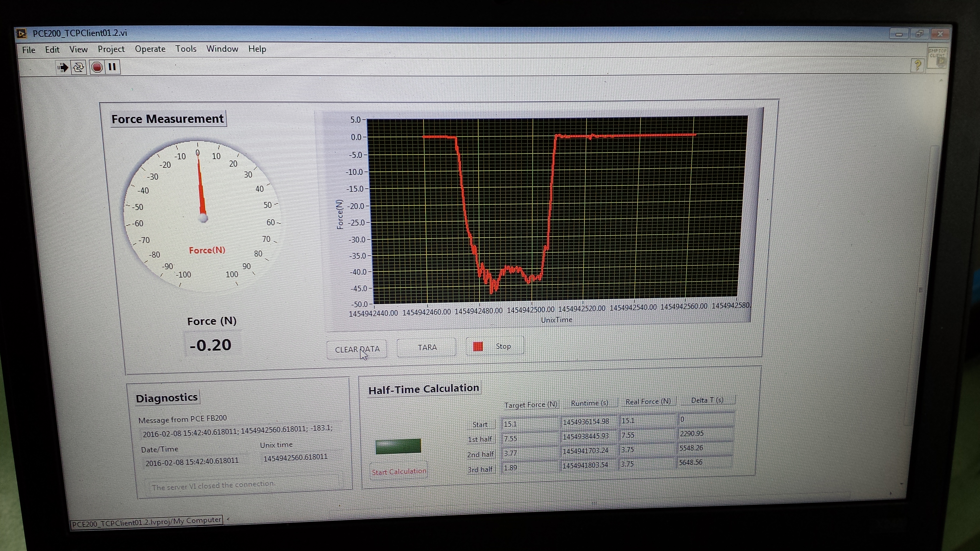Click the Unix time value field
980x551 pixels.
tap(296, 457)
